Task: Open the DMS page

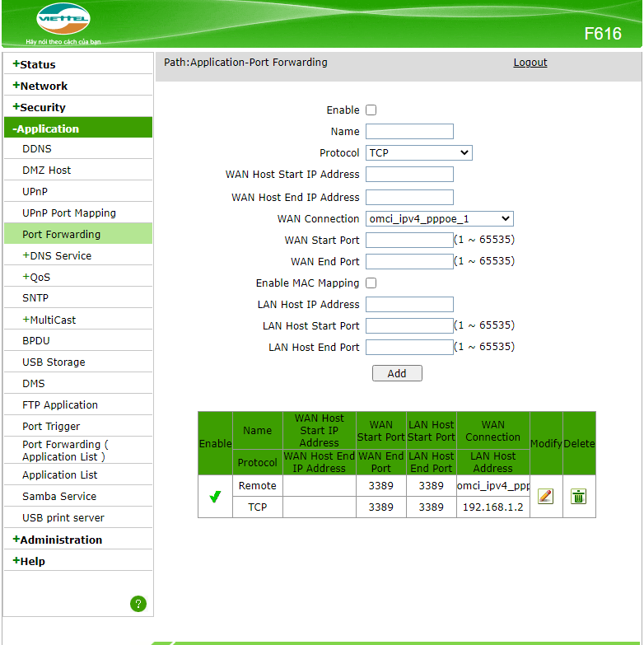Action: pyautogui.click(x=34, y=383)
